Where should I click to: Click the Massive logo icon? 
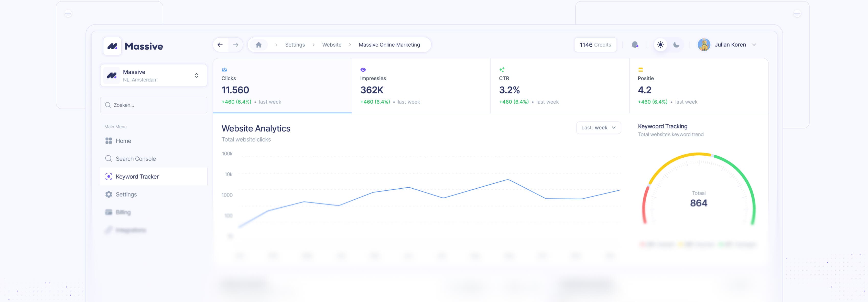112,46
